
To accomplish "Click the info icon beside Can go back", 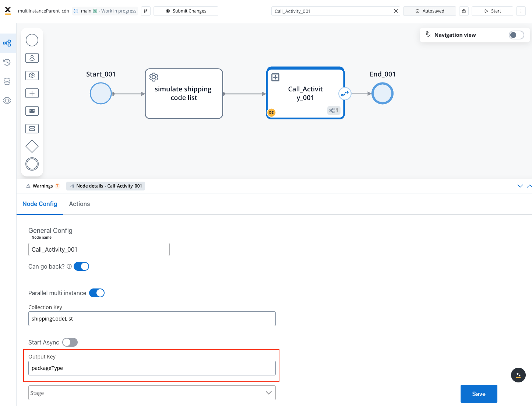I will click(69, 266).
